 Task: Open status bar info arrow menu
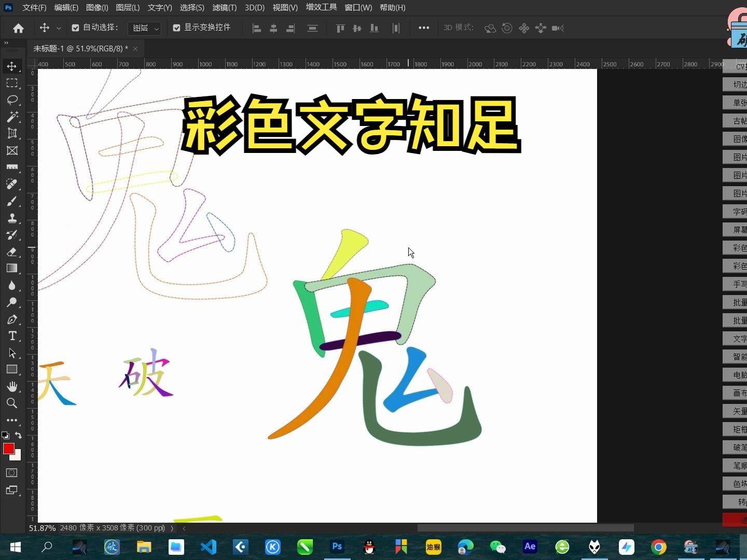(x=172, y=528)
